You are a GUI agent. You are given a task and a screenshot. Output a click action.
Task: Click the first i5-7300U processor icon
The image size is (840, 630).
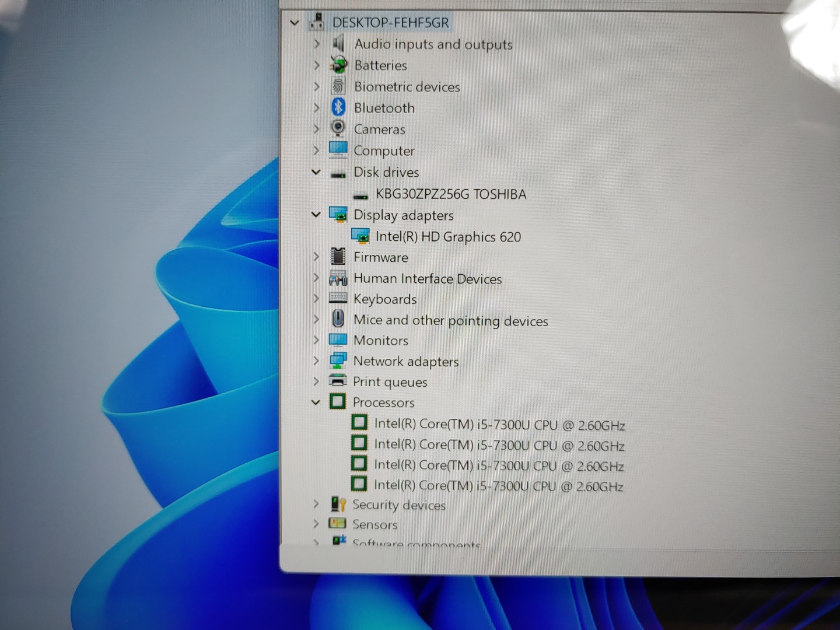(x=359, y=422)
